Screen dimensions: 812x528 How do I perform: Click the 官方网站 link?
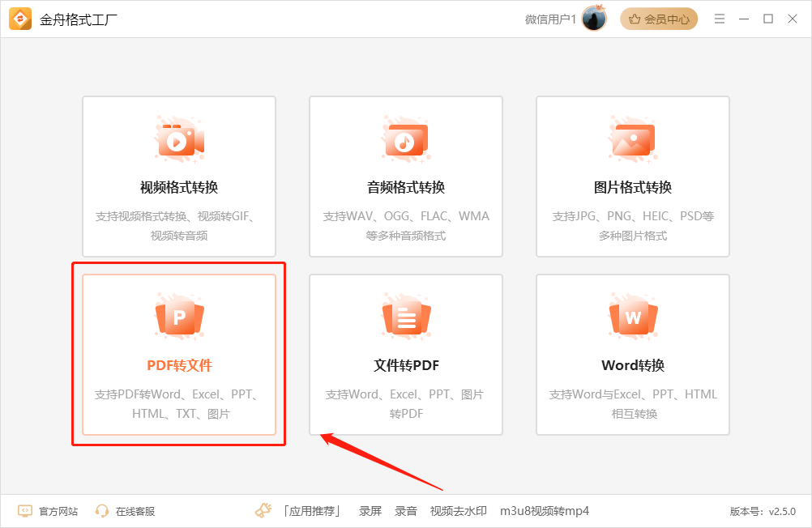pos(58,512)
